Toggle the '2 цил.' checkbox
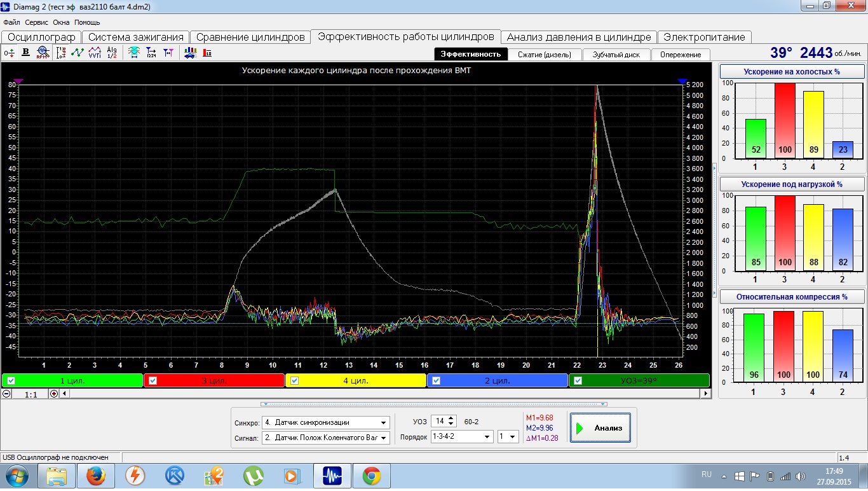This screenshot has height=491, width=868. [437, 381]
